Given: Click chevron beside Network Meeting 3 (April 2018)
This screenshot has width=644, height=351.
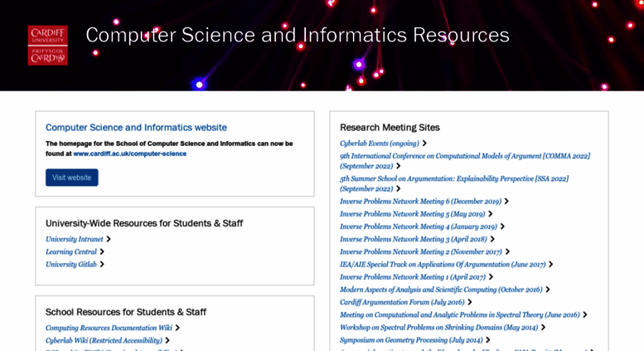Looking at the screenshot, I should 492,239.
